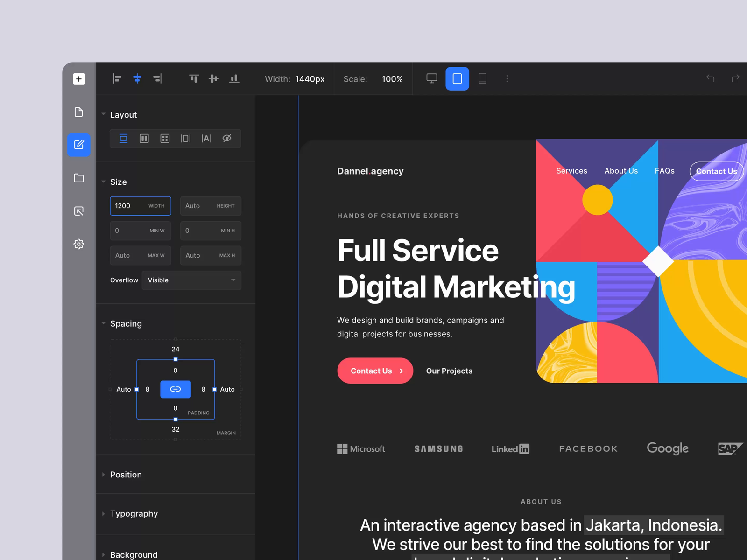Image resolution: width=747 pixels, height=560 pixels.
Task: Open the Services menu in the page header
Action: [x=571, y=171]
